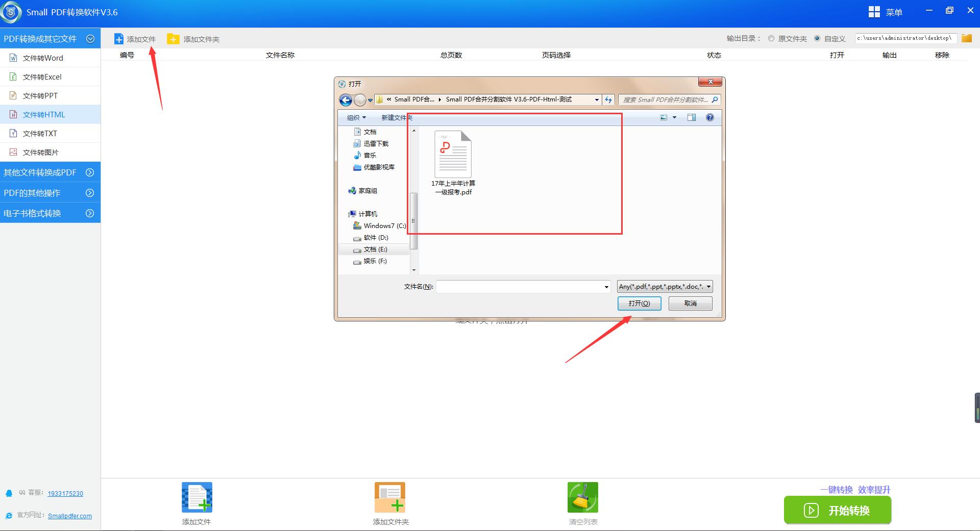Viewport: 980px width, 531px height.
Task: Expand 电子书格式转换 section
Action: tap(90, 213)
